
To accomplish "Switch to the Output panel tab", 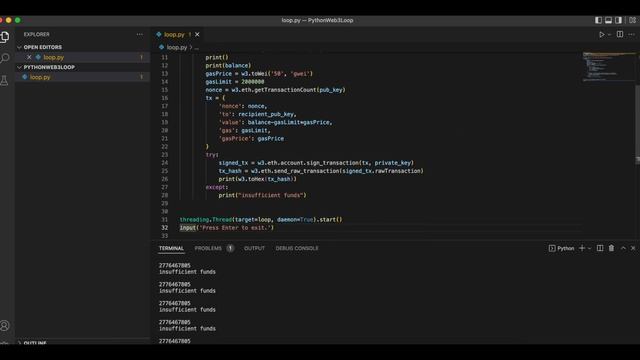I will (254, 248).
